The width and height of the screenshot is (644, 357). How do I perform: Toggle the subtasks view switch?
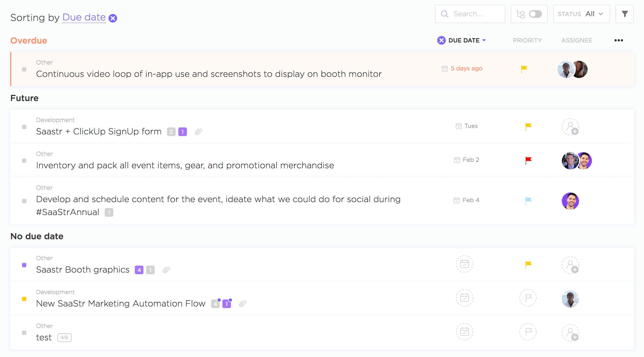point(535,14)
